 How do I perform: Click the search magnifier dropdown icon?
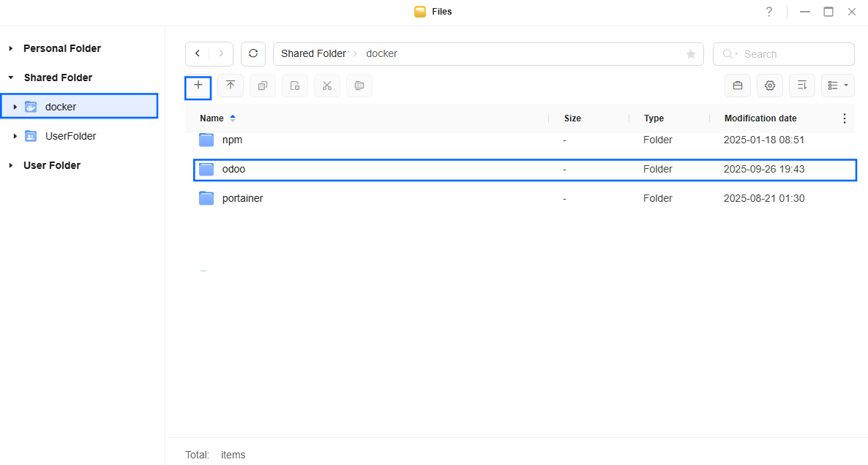[730, 53]
